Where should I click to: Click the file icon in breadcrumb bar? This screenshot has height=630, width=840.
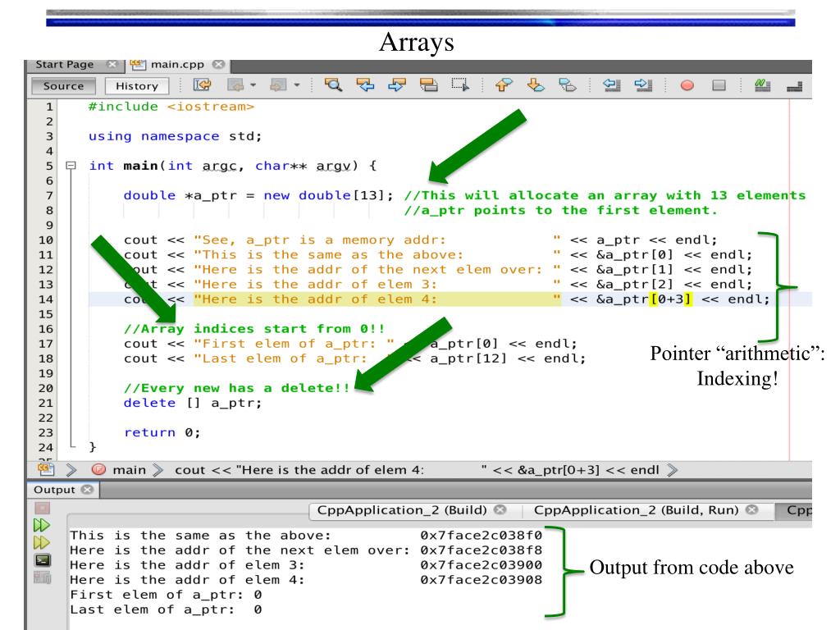pyautogui.click(x=46, y=470)
